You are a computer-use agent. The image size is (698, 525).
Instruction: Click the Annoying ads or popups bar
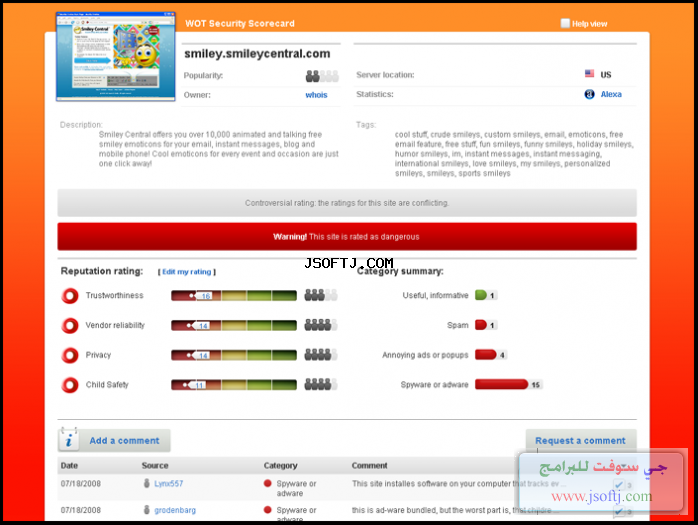pyautogui.click(x=486, y=354)
